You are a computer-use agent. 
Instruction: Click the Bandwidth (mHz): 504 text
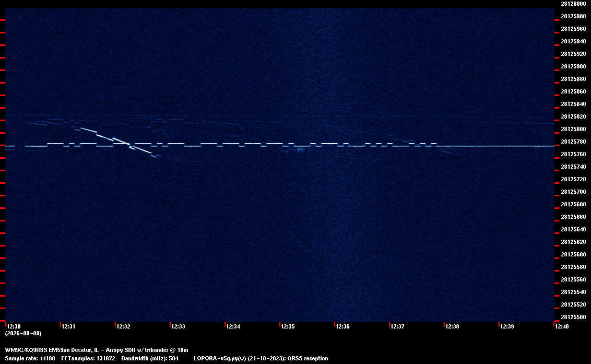tap(150, 358)
